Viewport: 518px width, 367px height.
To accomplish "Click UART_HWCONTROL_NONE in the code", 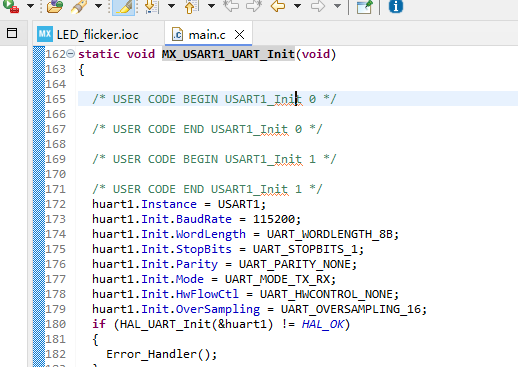I will (x=326, y=294).
